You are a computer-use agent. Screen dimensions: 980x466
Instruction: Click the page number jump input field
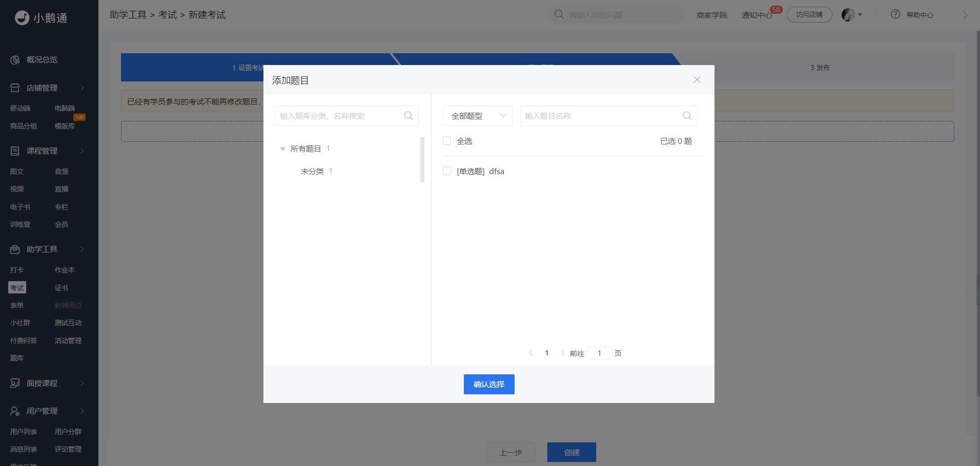point(599,353)
